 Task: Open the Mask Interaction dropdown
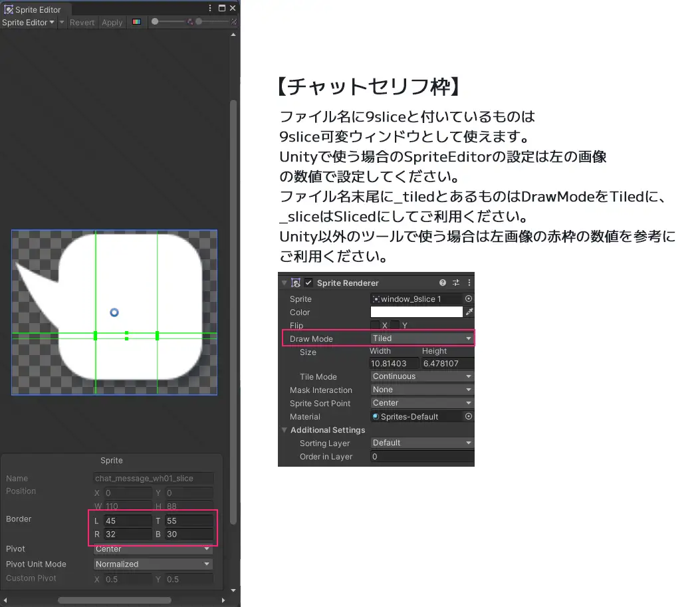421,390
